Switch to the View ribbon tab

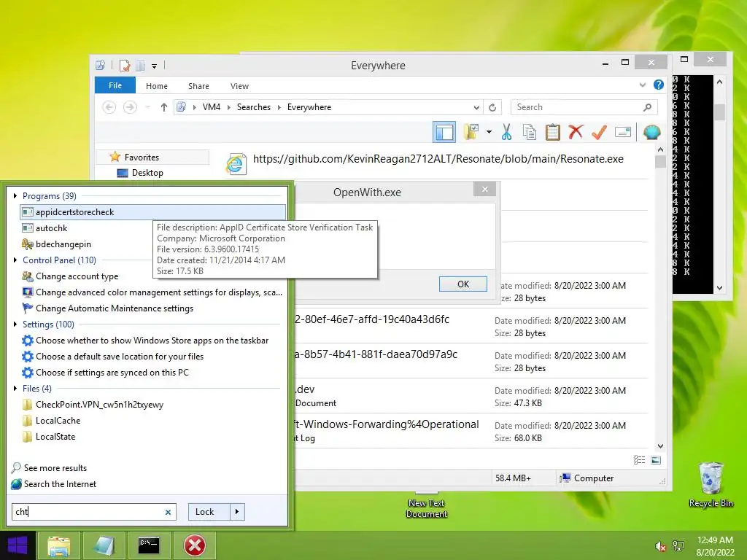point(239,86)
